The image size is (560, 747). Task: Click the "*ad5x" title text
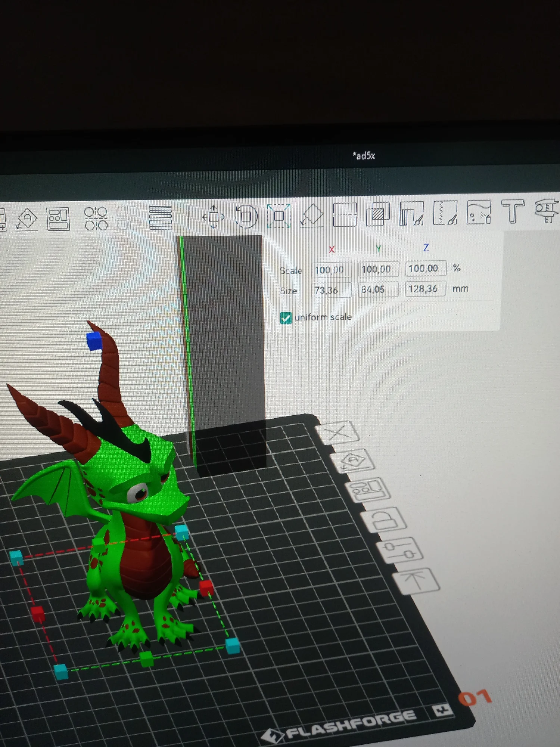point(364,156)
